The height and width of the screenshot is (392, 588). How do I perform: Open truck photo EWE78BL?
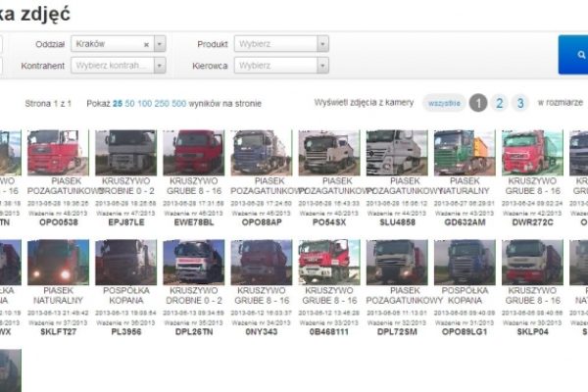(x=194, y=153)
